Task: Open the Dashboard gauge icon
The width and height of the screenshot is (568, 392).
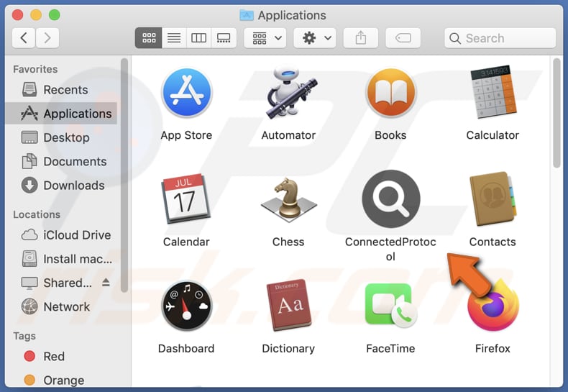Action: pyautogui.click(x=186, y=306)
